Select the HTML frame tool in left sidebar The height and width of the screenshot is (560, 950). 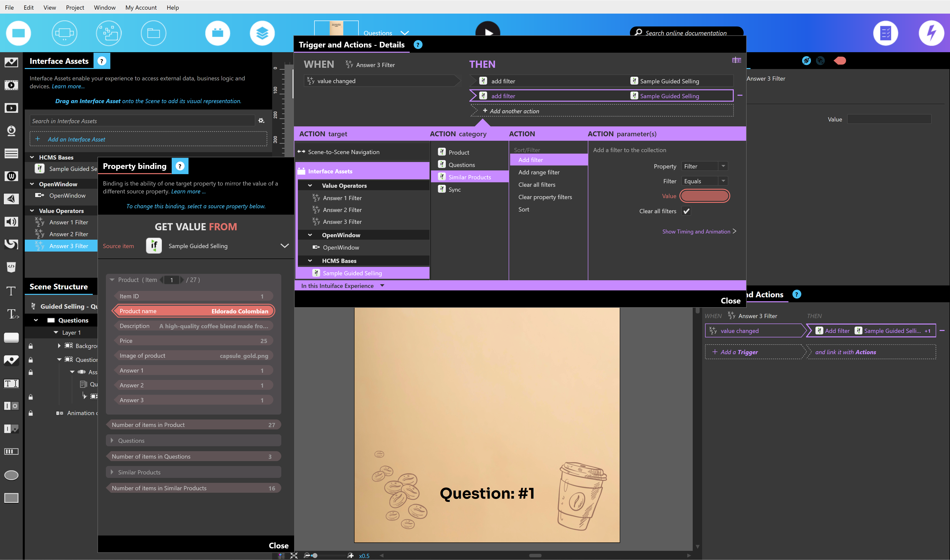pos(11,267)
